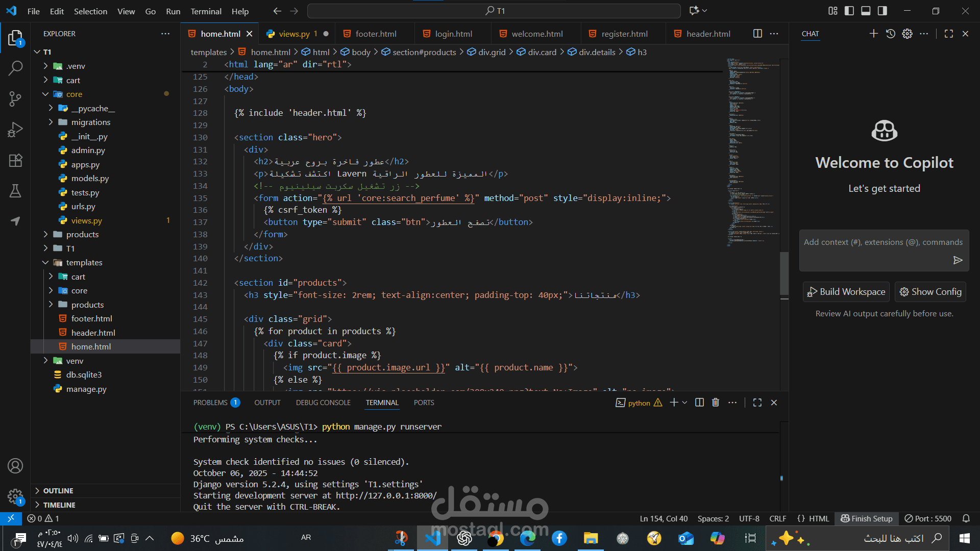The image size is (980, 551).
Task: Click the editor vertical scrollbar thumb
Action: 784,274
